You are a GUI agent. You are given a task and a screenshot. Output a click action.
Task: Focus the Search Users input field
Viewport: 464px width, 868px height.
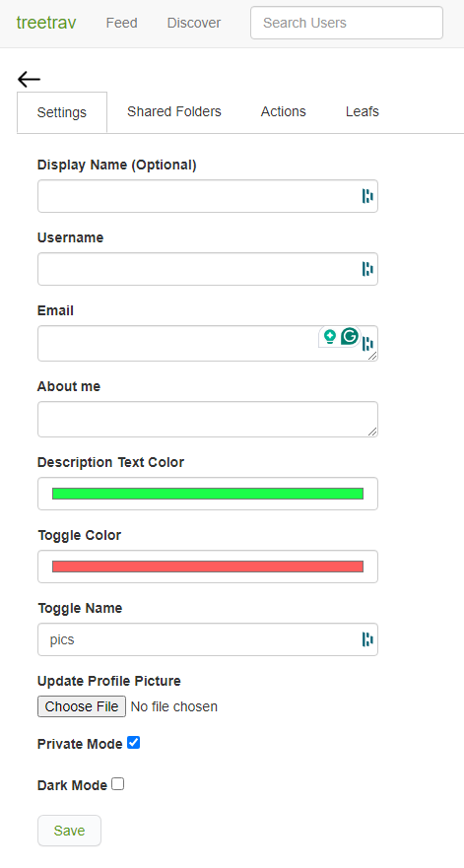pyautogui.click(x=347, y=23)
